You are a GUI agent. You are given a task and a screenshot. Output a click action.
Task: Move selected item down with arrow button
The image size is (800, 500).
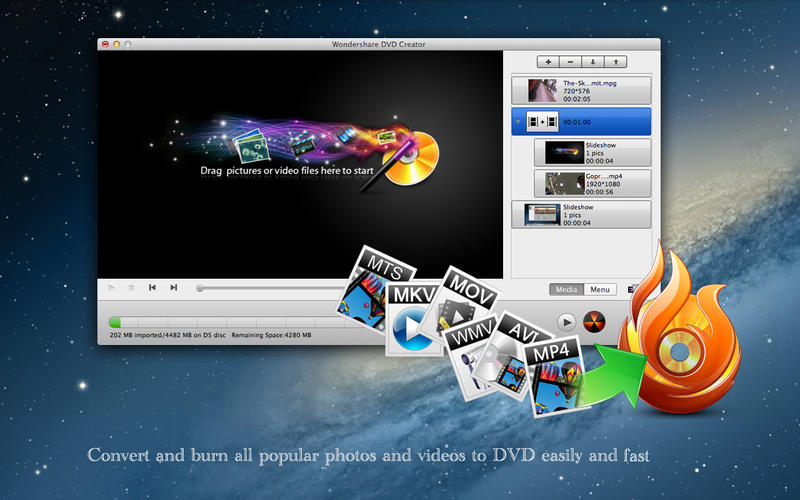[593, 61]
